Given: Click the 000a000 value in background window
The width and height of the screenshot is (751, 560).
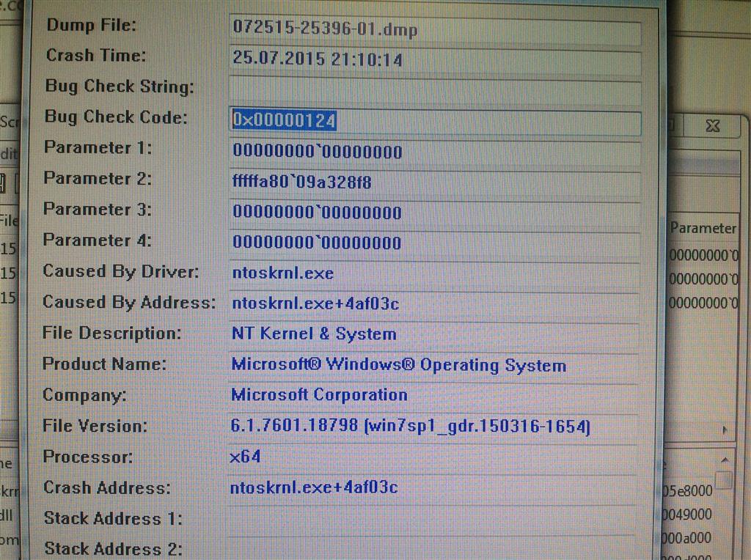Looking at the screenshot, I should click(x=686, y=538).
